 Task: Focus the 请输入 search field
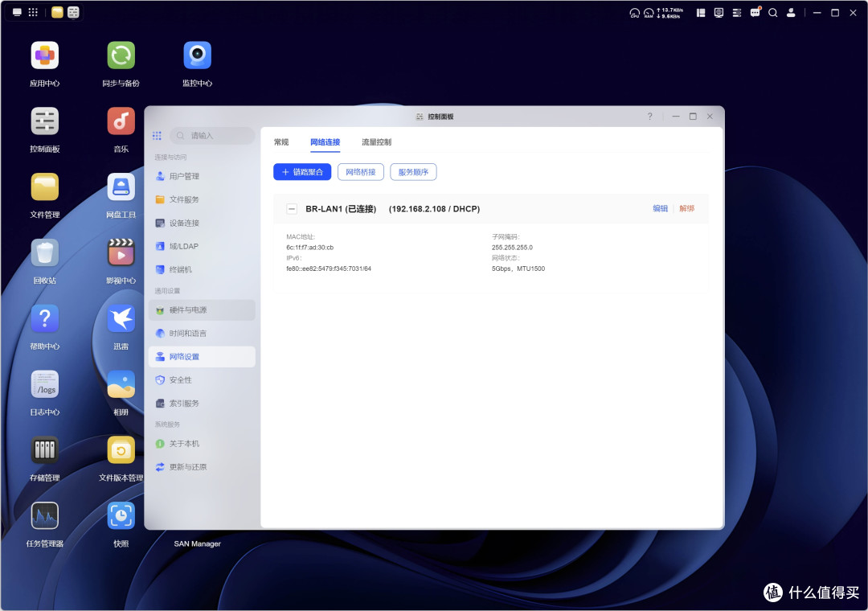click(212, 136)
